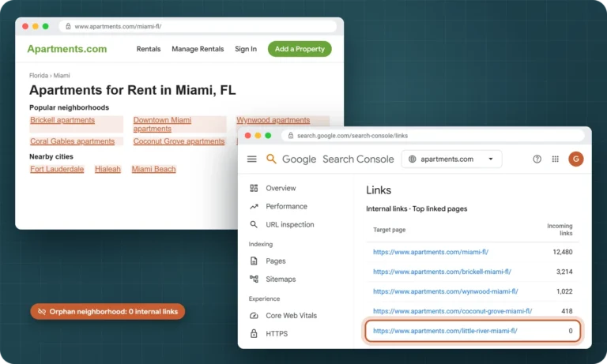
Task: Click the Miami breadcrumb link
Action: click(62, 76)
